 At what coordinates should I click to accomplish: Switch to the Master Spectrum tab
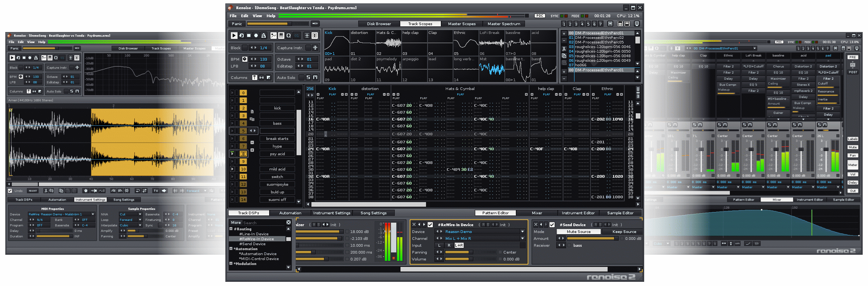tap(504, 24)
